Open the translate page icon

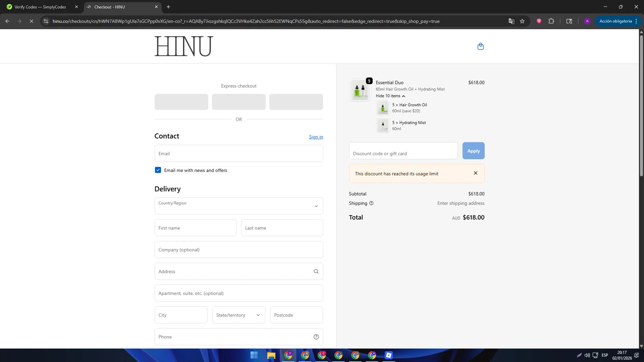click(x=511, y=21)
